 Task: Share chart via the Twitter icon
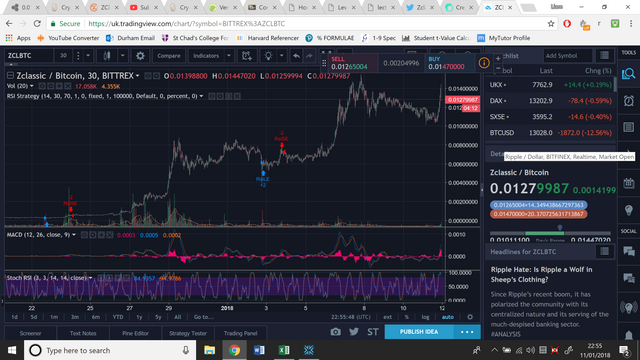354,332
